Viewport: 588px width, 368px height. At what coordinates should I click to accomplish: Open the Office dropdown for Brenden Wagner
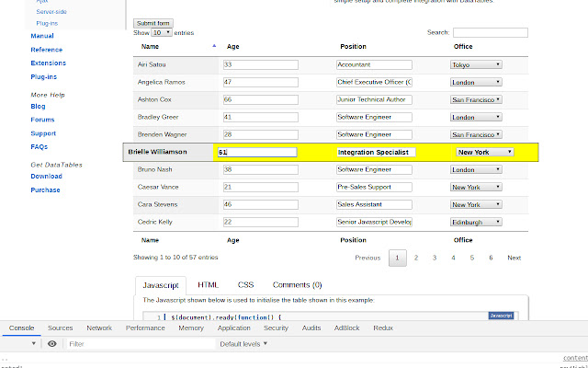coord(476,134)
